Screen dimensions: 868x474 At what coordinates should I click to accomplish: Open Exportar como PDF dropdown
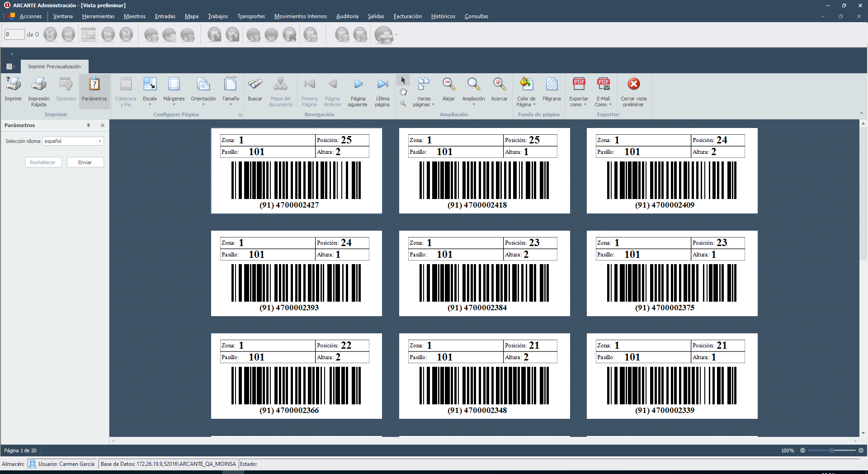pyautogui.click(x=579, y=91)
